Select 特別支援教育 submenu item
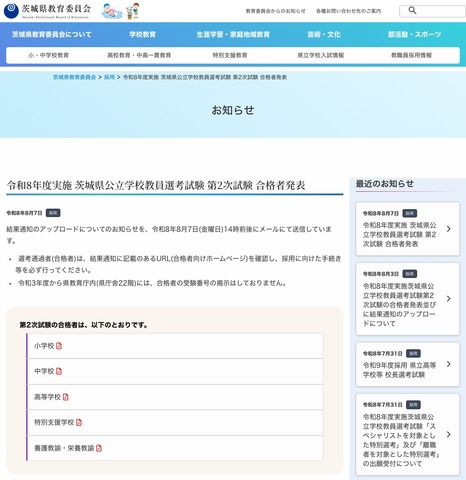The width and height of the screenshot is (466, 480). [x=230, y=55]
